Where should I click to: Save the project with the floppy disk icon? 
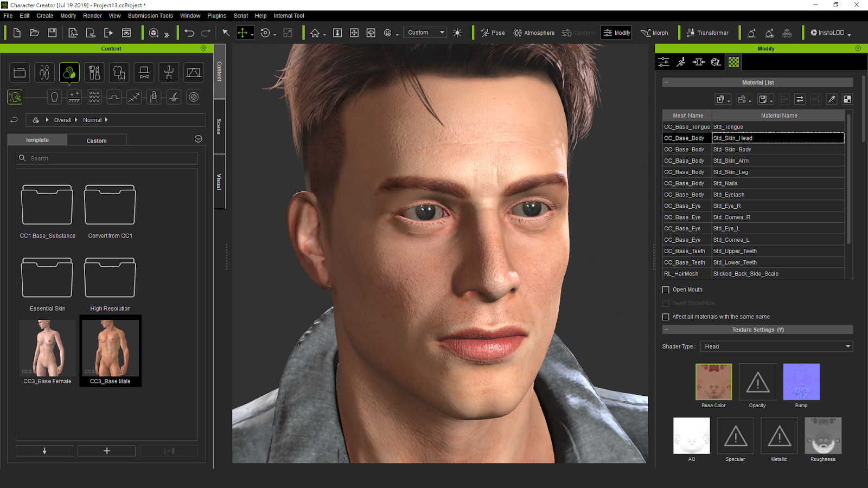52,33
